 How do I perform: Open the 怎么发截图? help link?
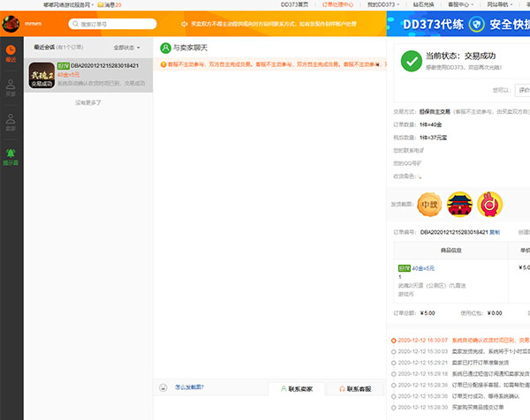(x=190, y=387)
